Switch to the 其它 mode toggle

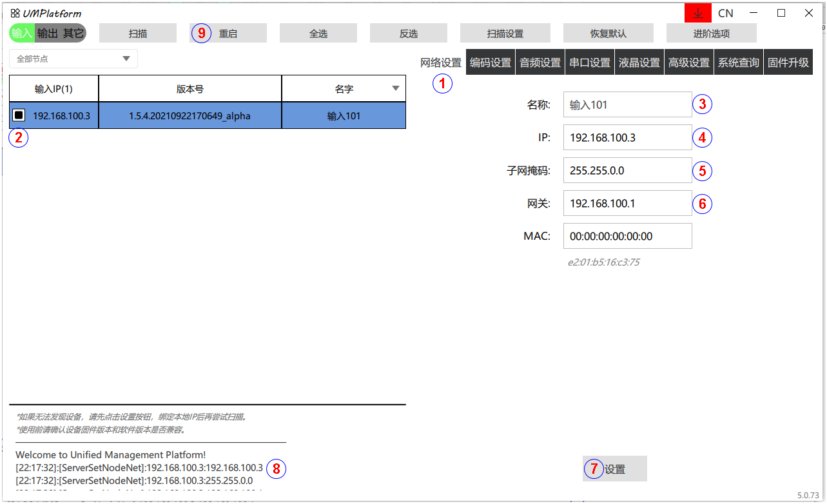(73, 33)
